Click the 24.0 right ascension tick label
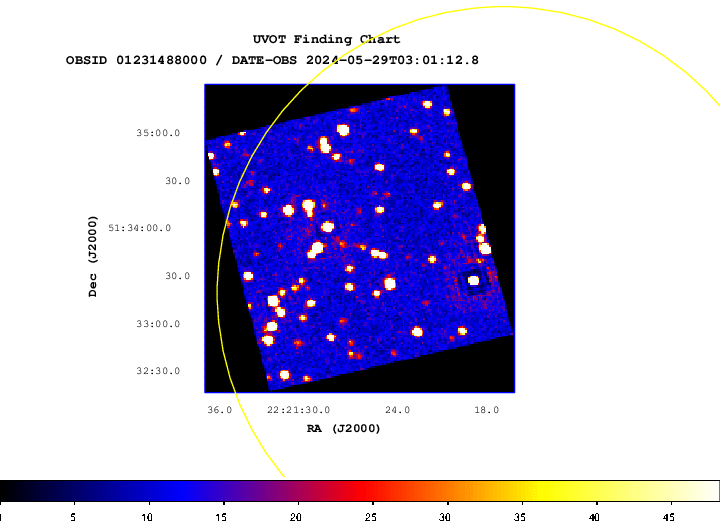 (398, 410)
